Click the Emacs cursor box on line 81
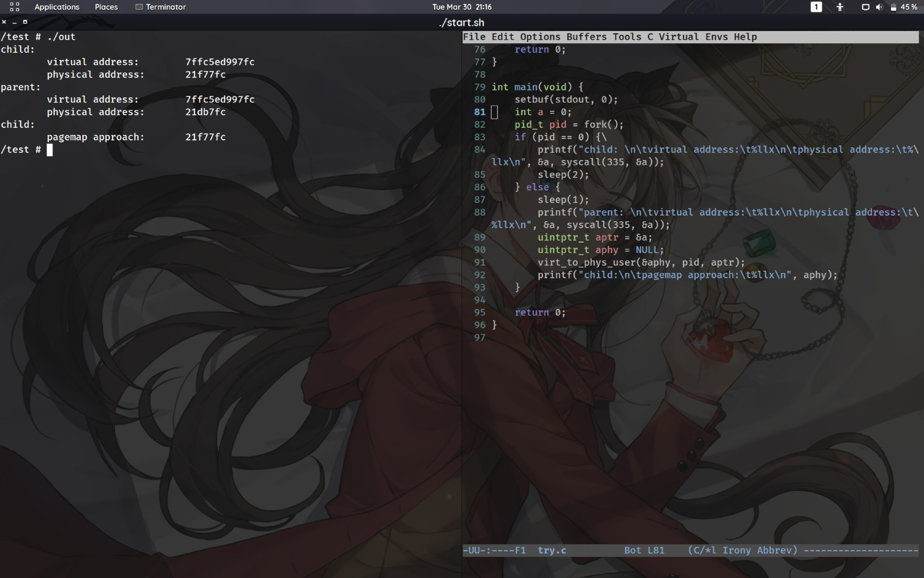This screenshot has width=924, height=578. [495, 112]
